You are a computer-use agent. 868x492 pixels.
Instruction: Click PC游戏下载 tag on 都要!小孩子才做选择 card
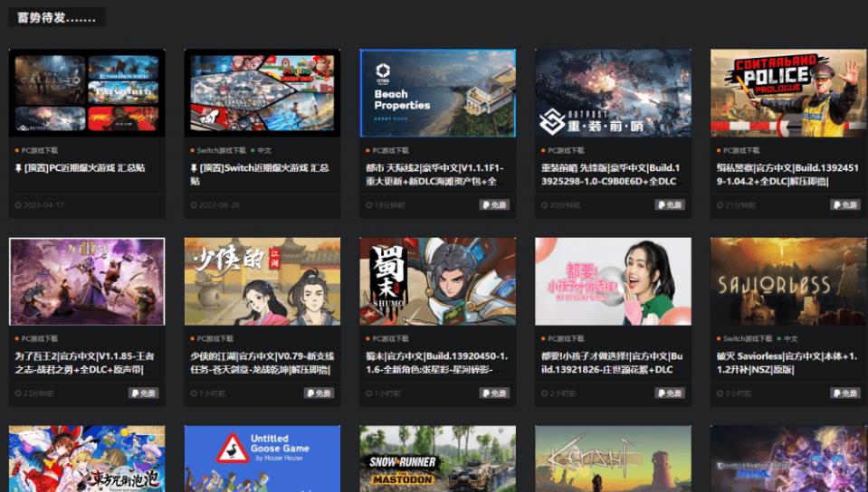tap(563, 338)
